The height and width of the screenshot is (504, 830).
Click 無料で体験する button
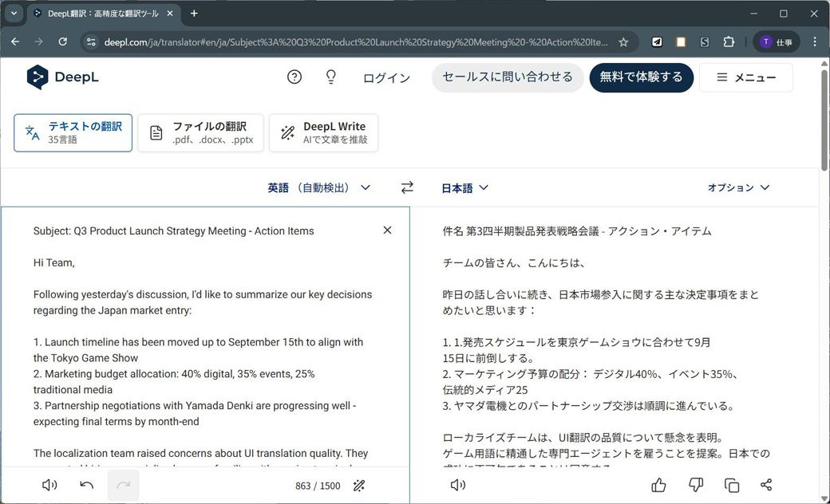(x=641, y=77)
